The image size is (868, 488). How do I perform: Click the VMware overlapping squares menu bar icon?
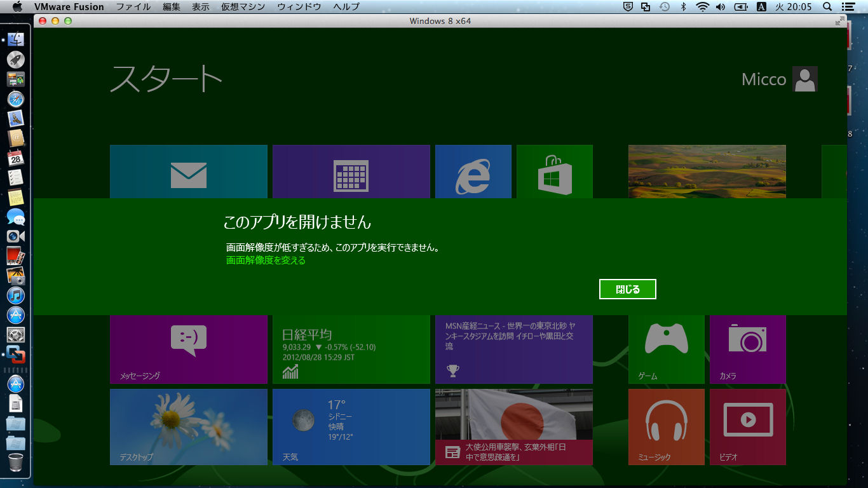tap(646, 6)
